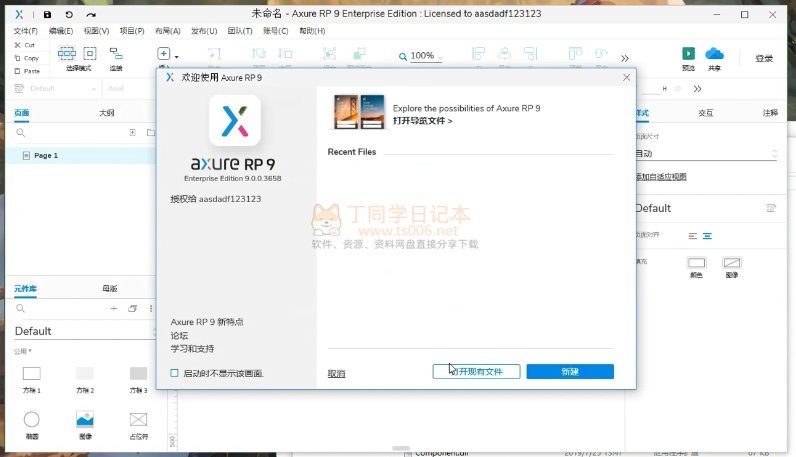This screenshot has height=457, width=796.
Task: Select the intersected selection mode icon
Action: pyautogui.click(x=67, y=53)
